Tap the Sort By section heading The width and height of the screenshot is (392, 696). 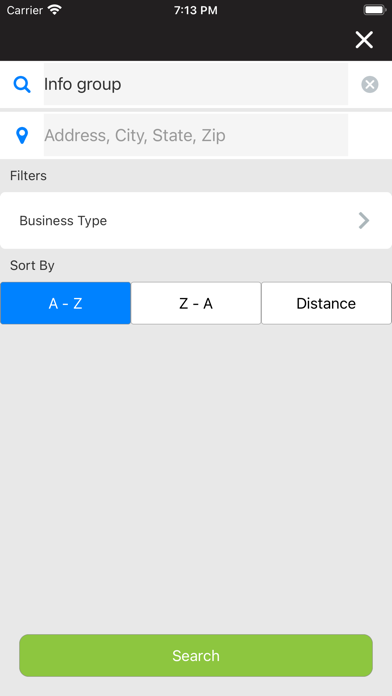[32, 265]
